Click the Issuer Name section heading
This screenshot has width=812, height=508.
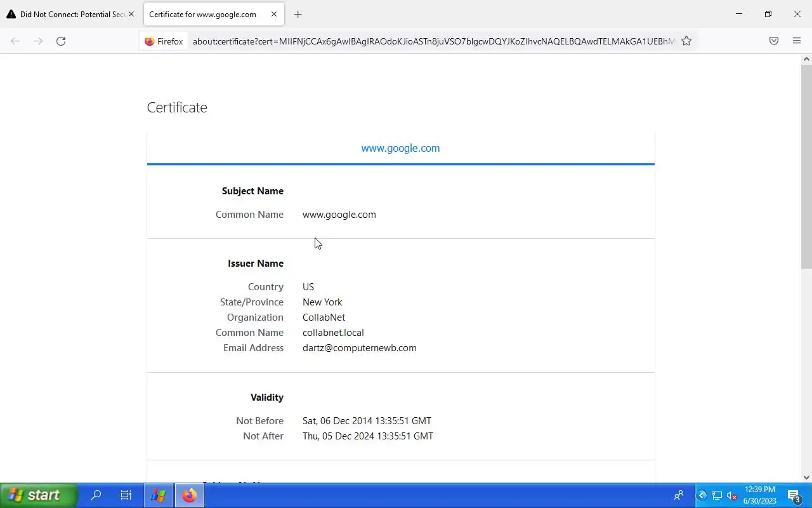tap(256, 264)
